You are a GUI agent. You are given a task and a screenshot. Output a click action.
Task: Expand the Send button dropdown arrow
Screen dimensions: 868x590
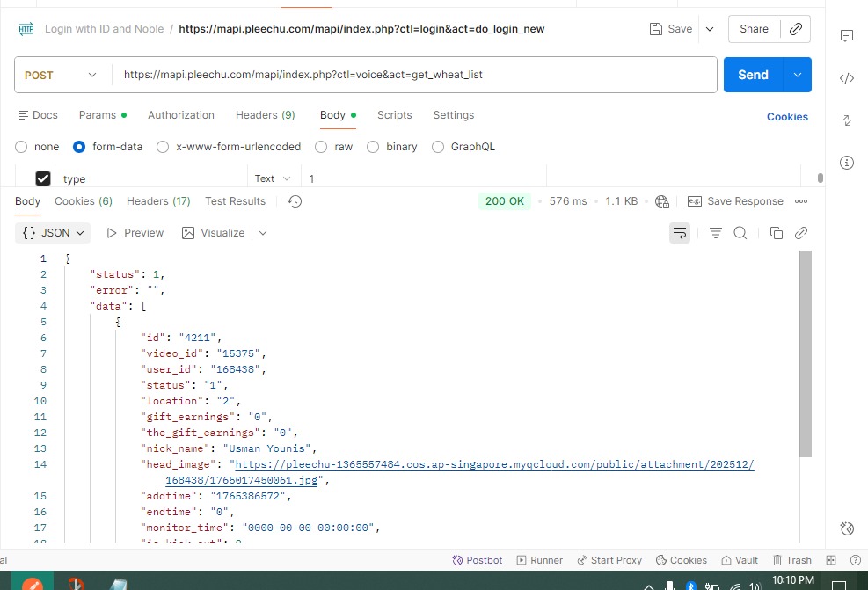(798, 76)
